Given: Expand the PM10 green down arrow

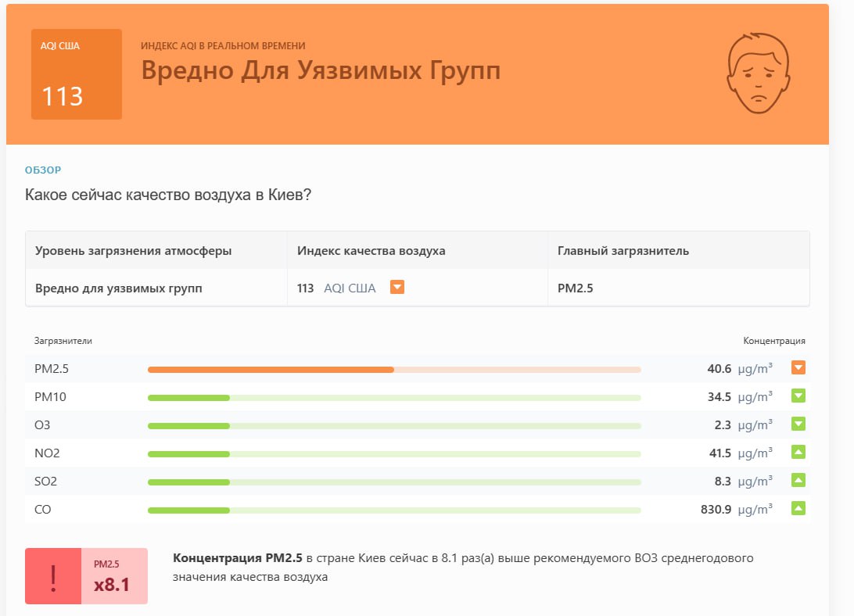Looking at the screenshot, I should click(798, 396).
